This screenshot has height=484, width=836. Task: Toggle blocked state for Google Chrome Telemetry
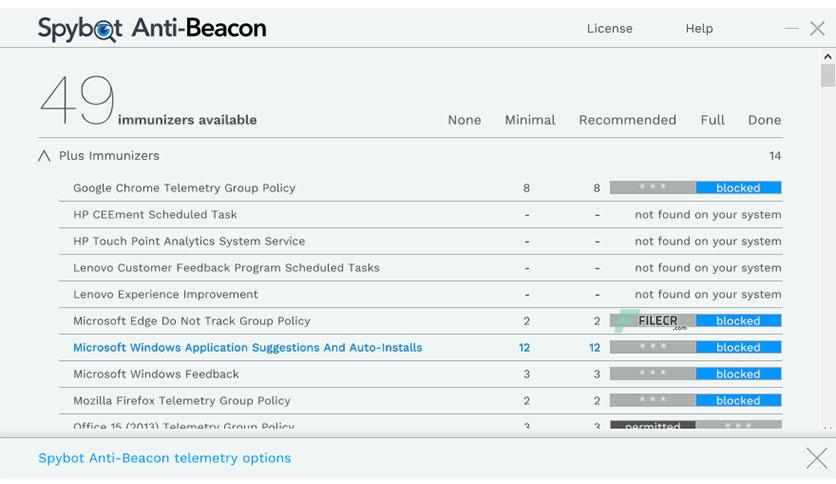pyautogui.click(x=696, y=188)
